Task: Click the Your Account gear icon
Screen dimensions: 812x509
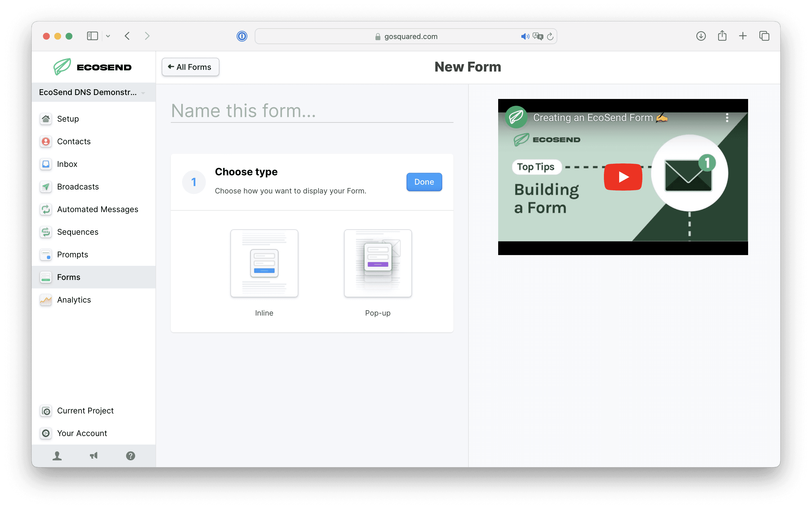Action: (46, 433)
